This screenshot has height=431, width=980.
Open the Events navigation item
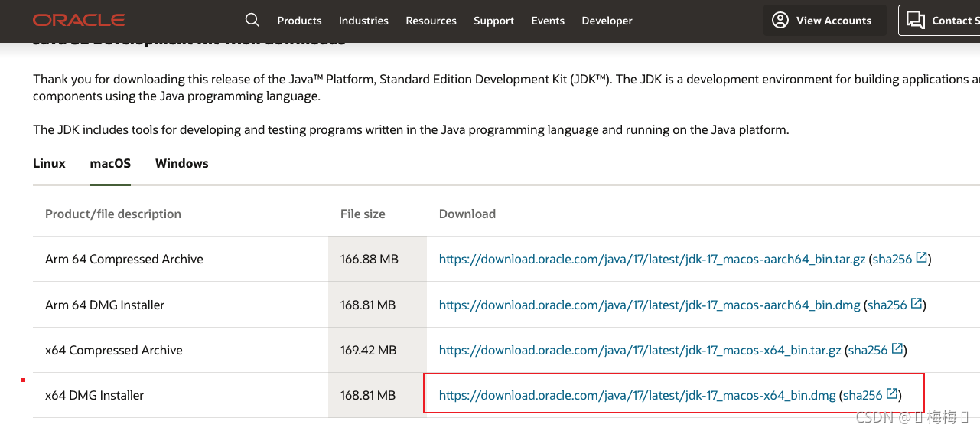pyautogui.click(x=548, y=21)
